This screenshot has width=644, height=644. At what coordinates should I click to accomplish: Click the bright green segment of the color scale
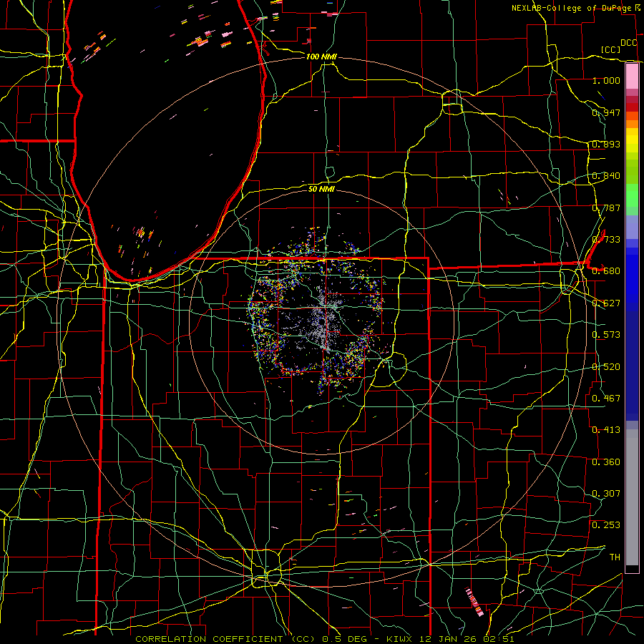pyautogui.click(x=632, y=195)
